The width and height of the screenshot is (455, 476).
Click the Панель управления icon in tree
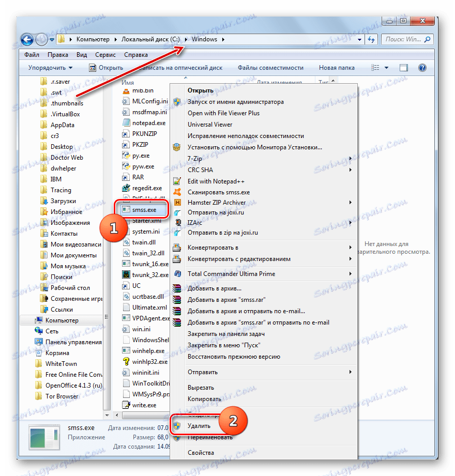click(x=39, y=342)
